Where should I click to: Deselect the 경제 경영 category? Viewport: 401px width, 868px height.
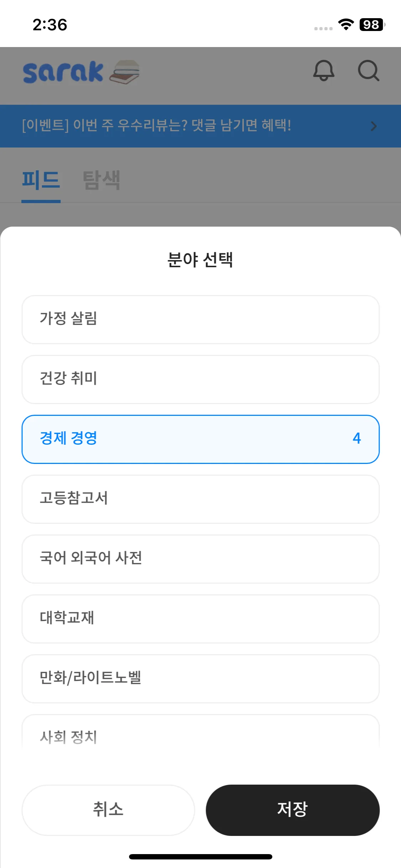coord(200,439)
